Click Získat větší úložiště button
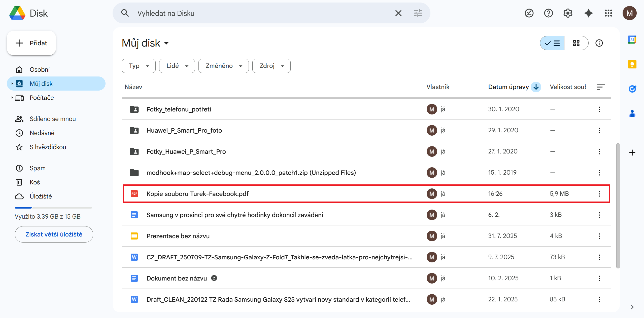Image resolution: width=644 pixels, height=318 pixels. pyautogui.click(x=54, y=234)
